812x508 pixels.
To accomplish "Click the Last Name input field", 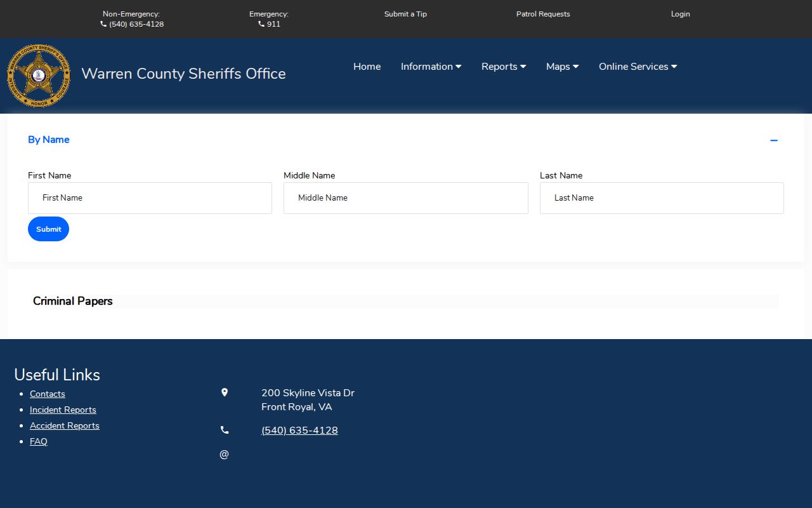I will pyautogui.click(x=662, y=198).
